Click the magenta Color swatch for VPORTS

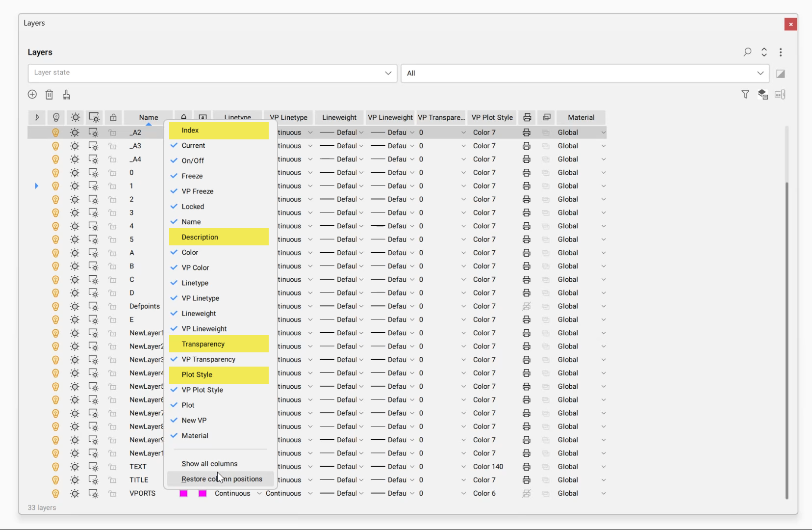click(183, 493)
